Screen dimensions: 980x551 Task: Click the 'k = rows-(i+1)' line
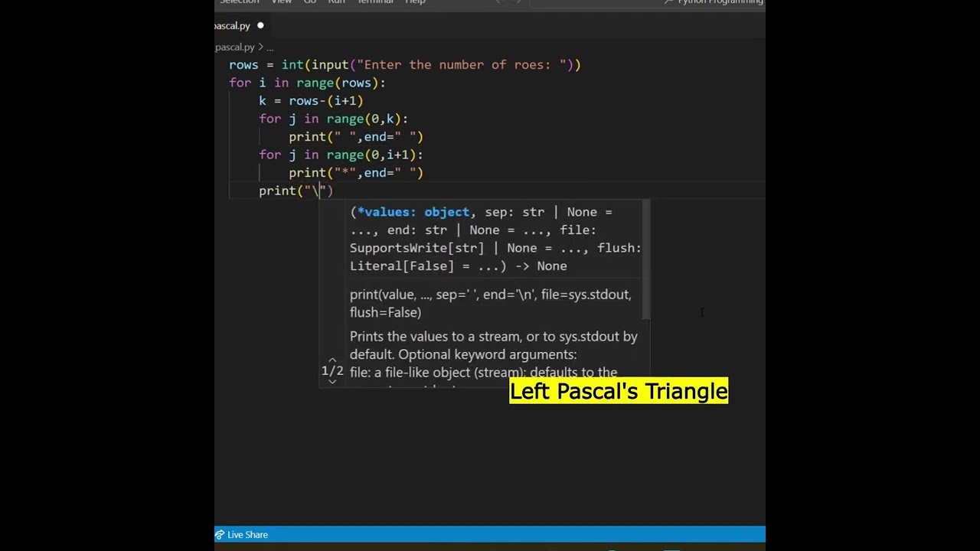tap(311, 101)
